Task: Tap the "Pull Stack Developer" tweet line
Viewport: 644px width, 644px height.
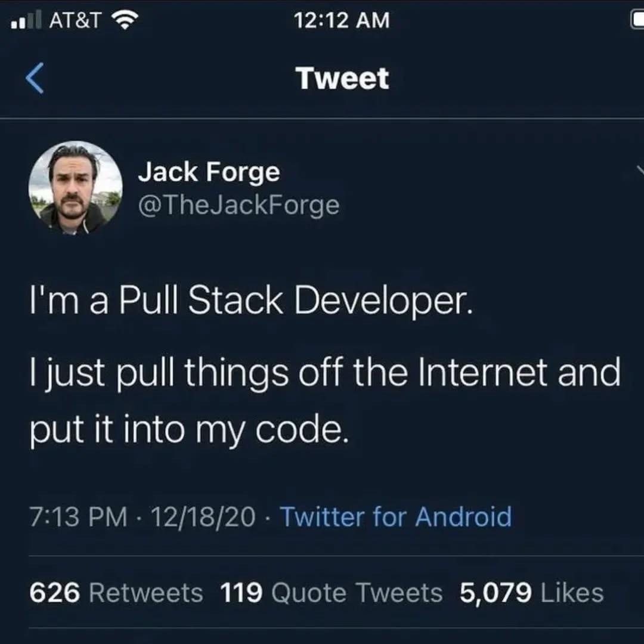Action: tap(251, 301)
